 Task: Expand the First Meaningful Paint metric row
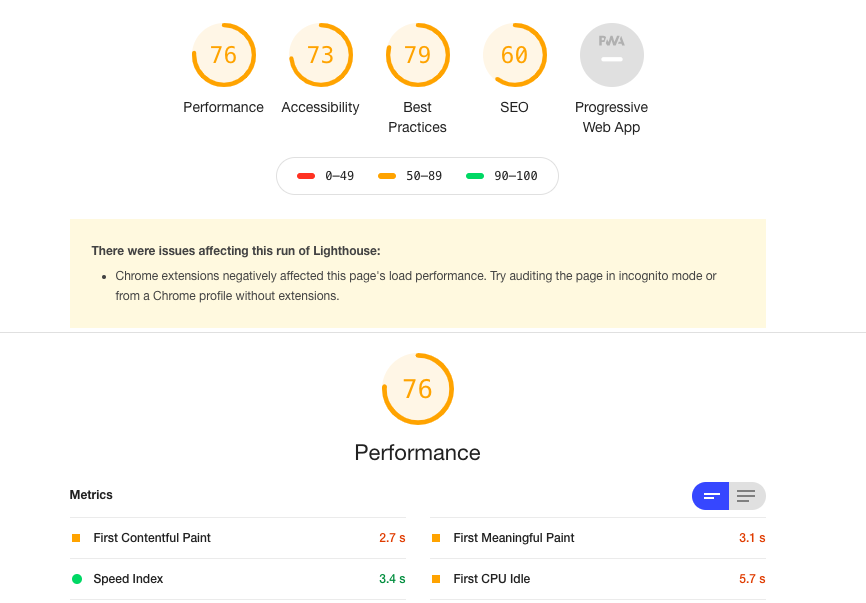click(514, 538)
